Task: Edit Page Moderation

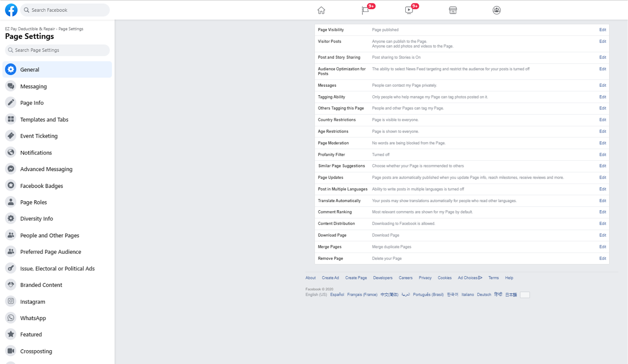Action: pyautogui.click(x=602, y=143)
